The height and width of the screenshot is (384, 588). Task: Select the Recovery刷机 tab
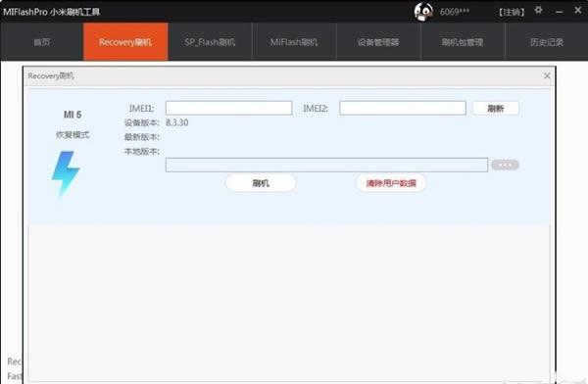tap(125, 41)
